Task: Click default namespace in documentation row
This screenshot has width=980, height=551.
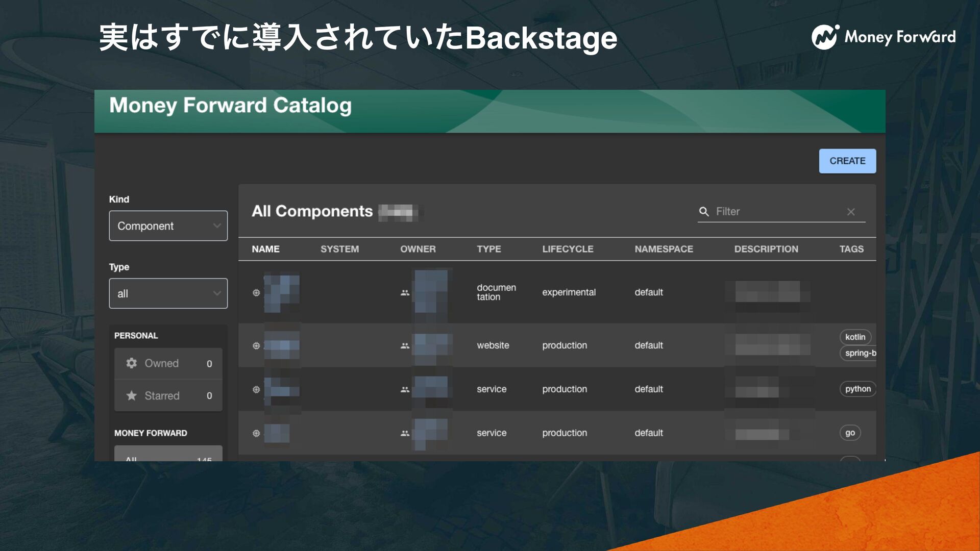Action: (649, 292)
